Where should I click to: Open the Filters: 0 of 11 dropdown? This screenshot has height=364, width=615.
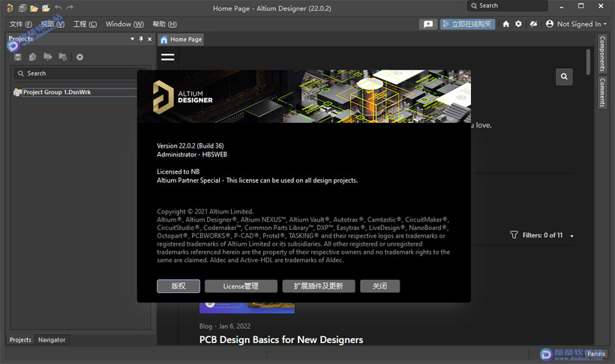[x=548, y=235]
